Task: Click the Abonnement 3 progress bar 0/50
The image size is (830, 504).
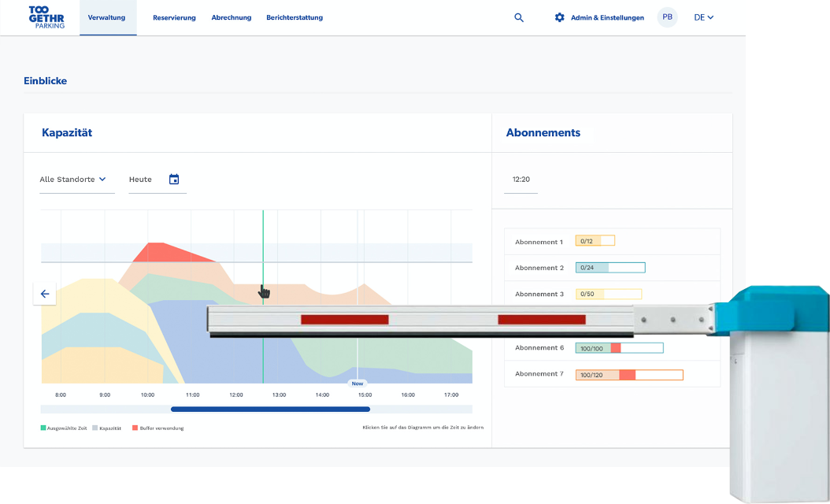Action: 609,294
